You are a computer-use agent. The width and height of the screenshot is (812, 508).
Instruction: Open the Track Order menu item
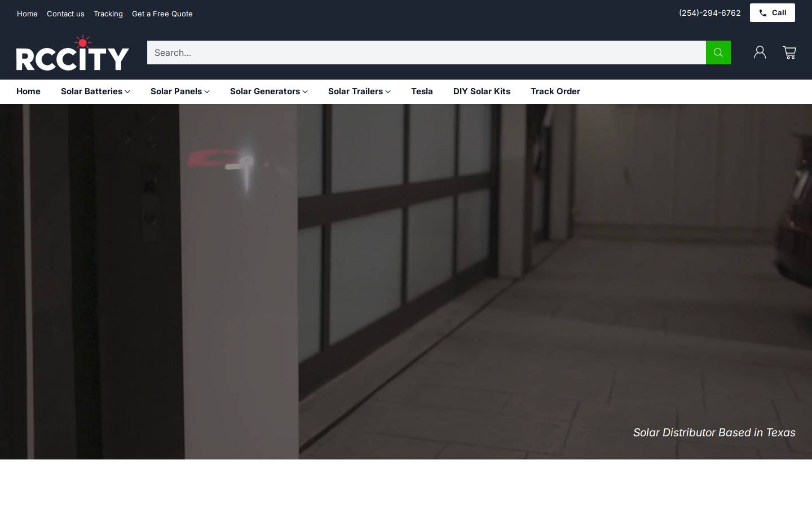[555, 91]
